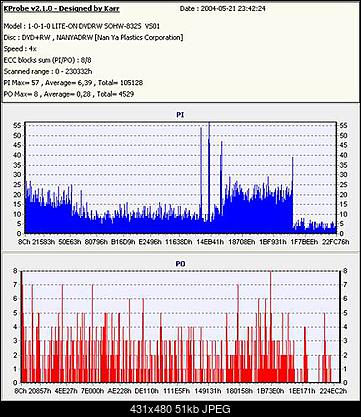Click PO x-axis label 1EE171h
Screen dimensions: 361x417
point(302,391)
